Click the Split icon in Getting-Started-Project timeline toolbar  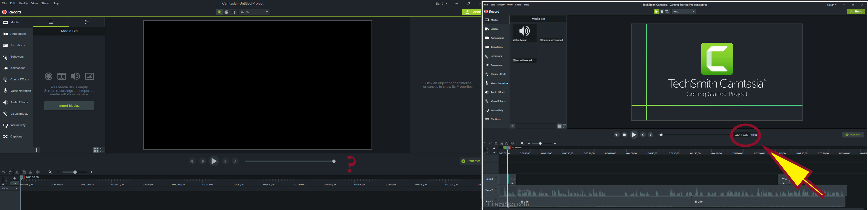click(x=512, y=144)
